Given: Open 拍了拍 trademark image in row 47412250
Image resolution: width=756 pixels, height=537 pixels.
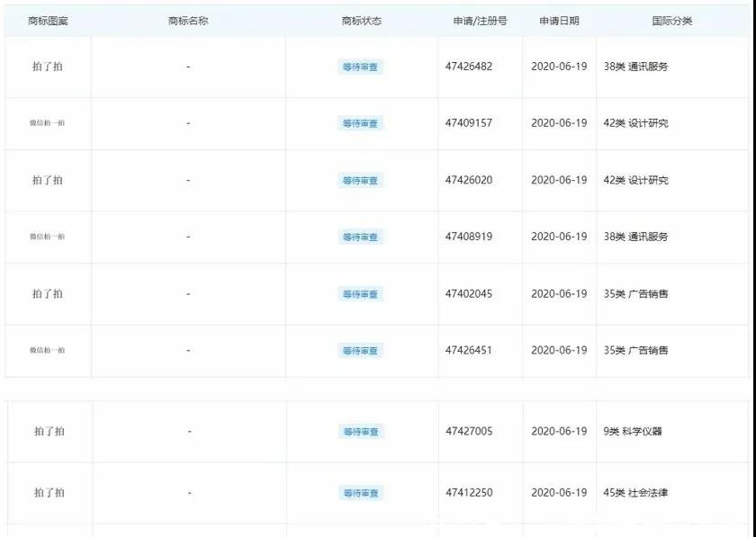Looking at the screenshot, I should 49,493.
